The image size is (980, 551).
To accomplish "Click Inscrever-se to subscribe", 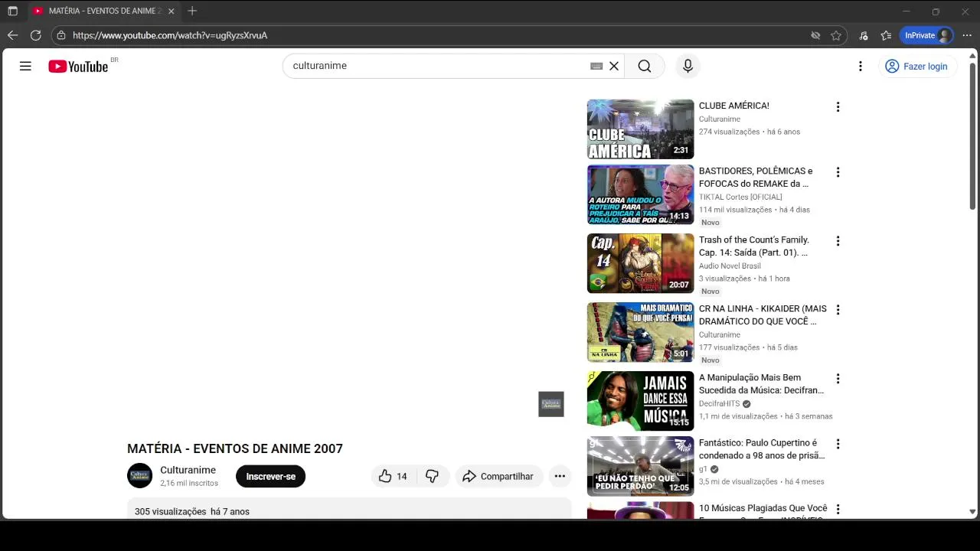I will point(270,476).
